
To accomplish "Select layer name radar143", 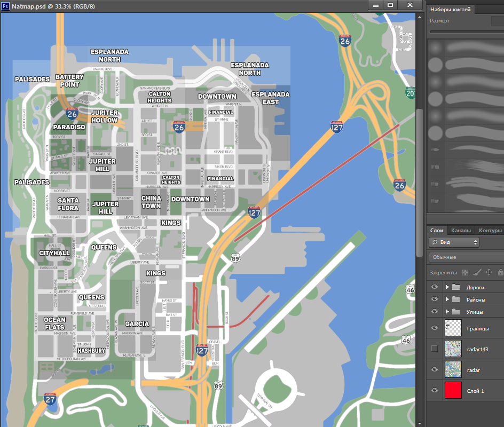I will (x=477, y=349).
